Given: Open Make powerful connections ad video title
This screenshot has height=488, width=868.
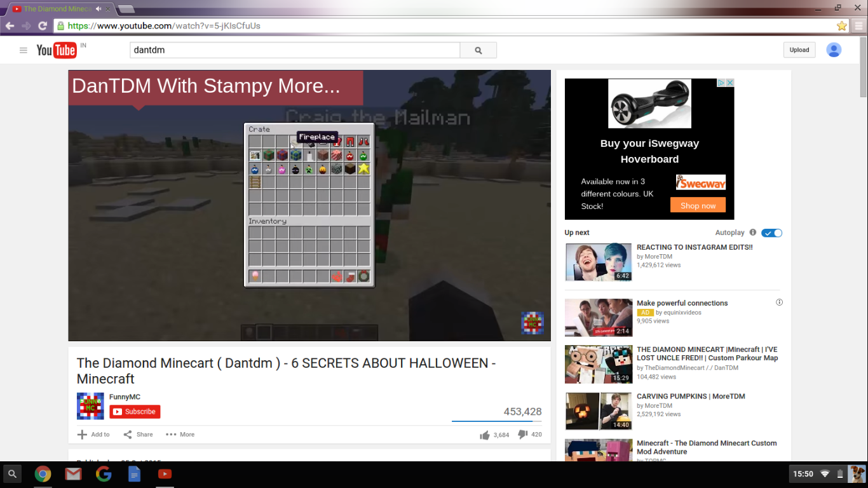Looking at the screenshot, I should [x=682, y=303].
